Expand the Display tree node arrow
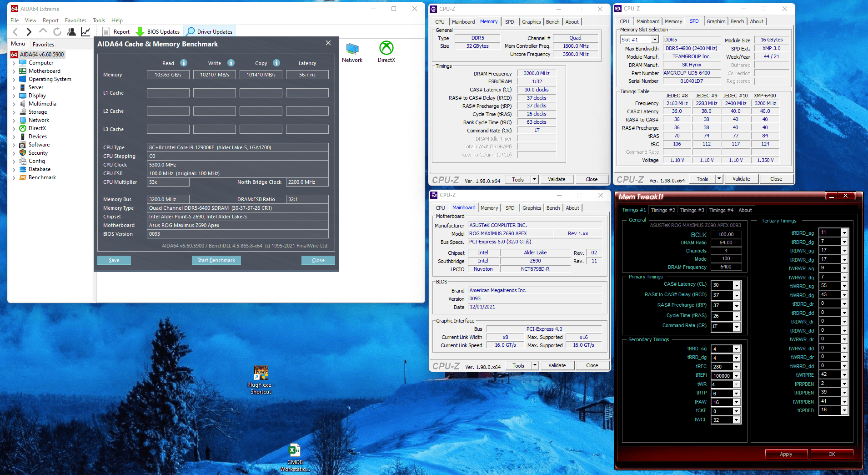868x475 pixels. coord(14,96)
